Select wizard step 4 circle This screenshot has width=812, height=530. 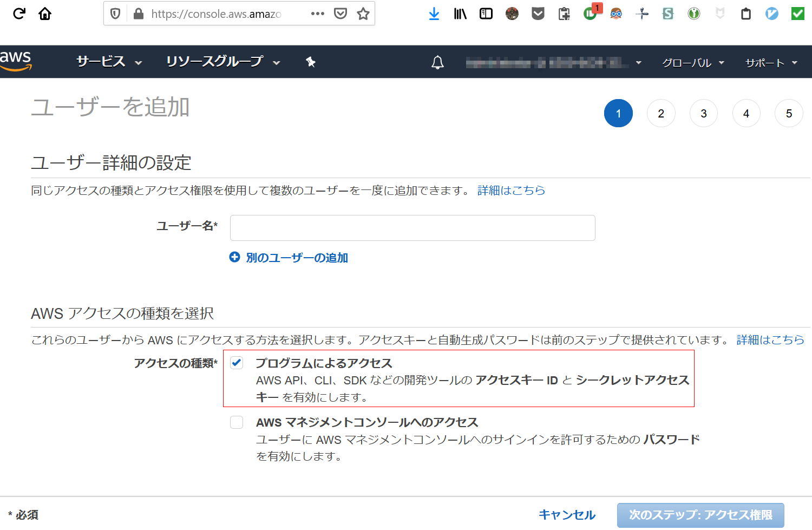point(746,113)
